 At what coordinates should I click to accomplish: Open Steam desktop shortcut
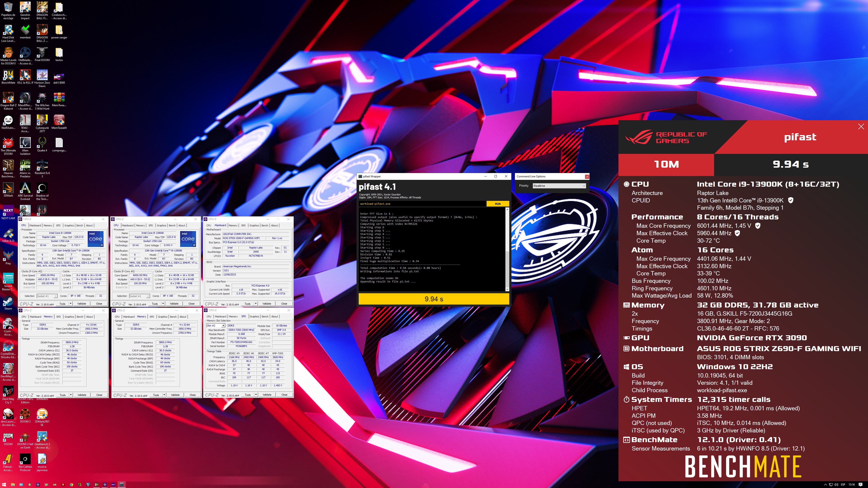tap(8, 303)
